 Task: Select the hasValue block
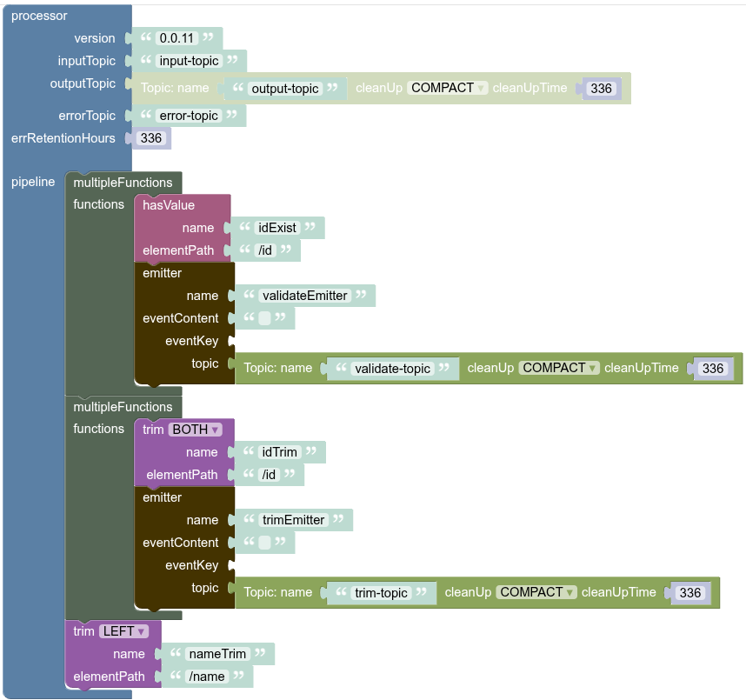(x=169, y=205)
